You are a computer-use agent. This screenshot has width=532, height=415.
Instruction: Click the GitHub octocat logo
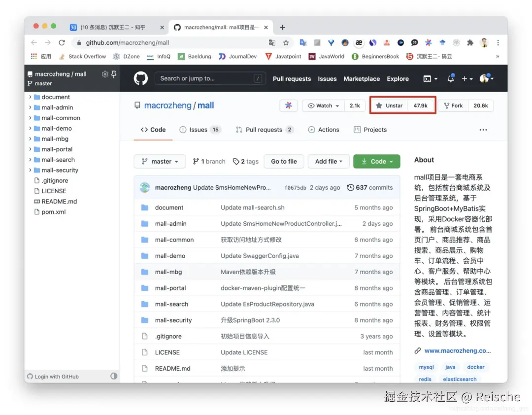[x=140, y=78]
